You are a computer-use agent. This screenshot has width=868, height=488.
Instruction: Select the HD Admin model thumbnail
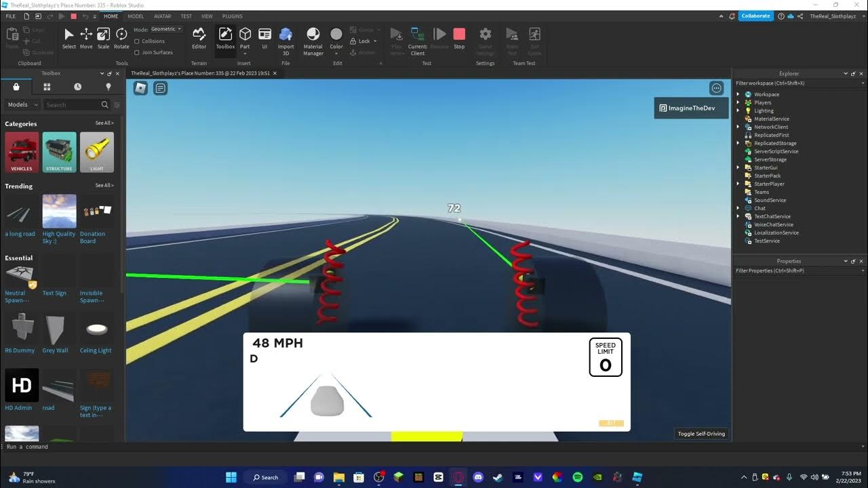(x=22, y=385)
